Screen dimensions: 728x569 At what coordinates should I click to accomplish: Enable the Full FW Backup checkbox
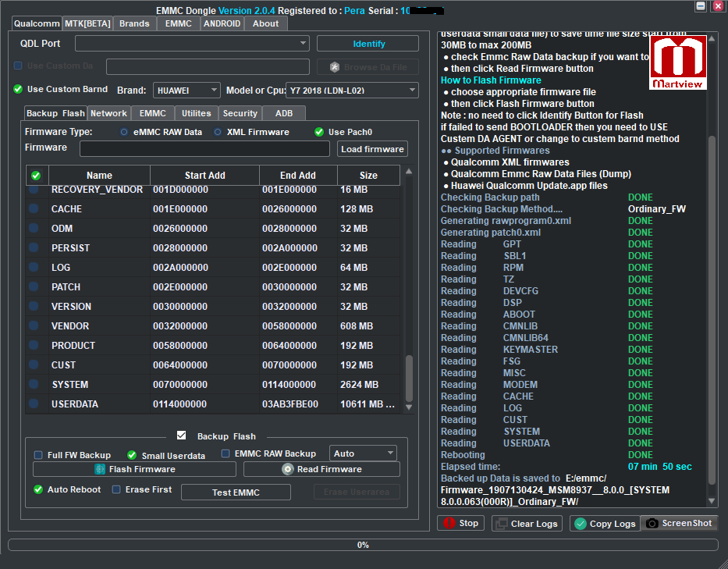38,455
